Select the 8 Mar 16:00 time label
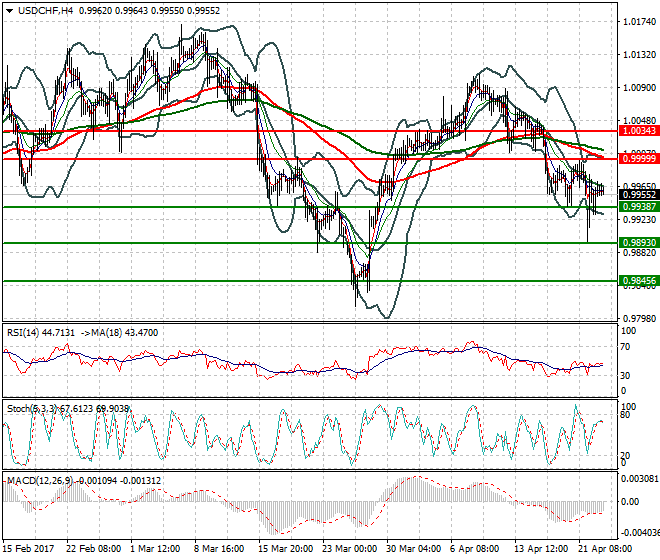The height and width of the screenshot is (560, 660). 219,549
